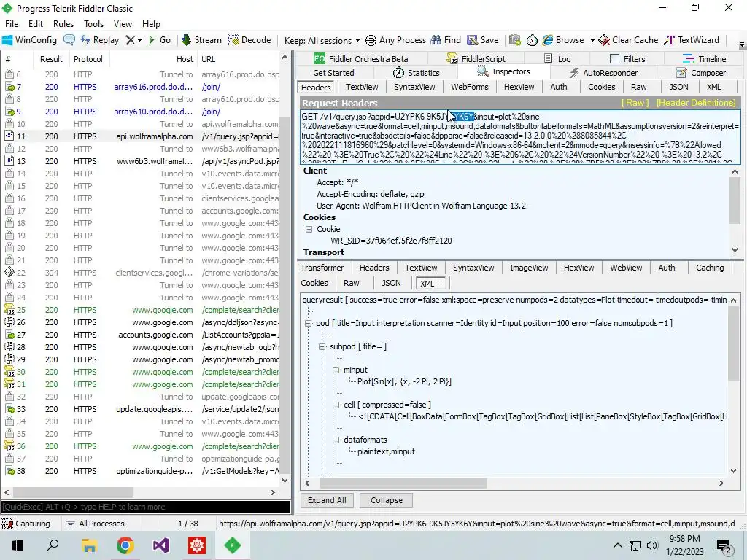747x560 pixels.
Task: Switch to FiddlerScript tab
Action: [x=476, y=59]
